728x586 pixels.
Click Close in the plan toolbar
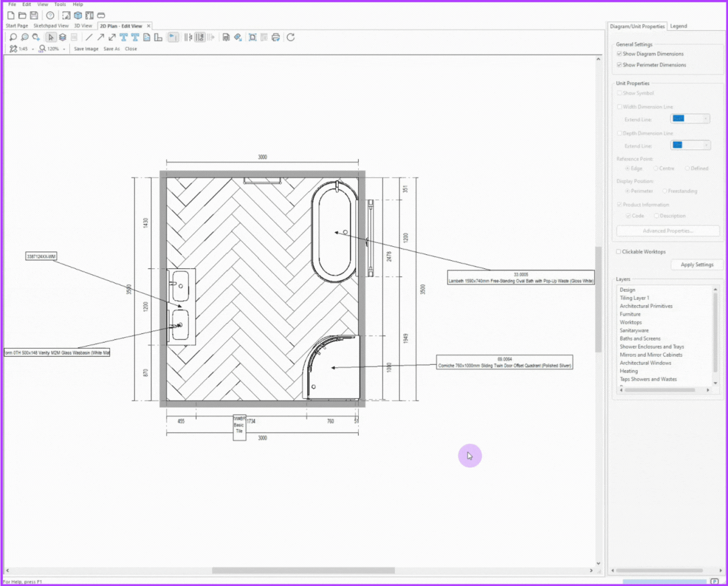tap(131, 49)
